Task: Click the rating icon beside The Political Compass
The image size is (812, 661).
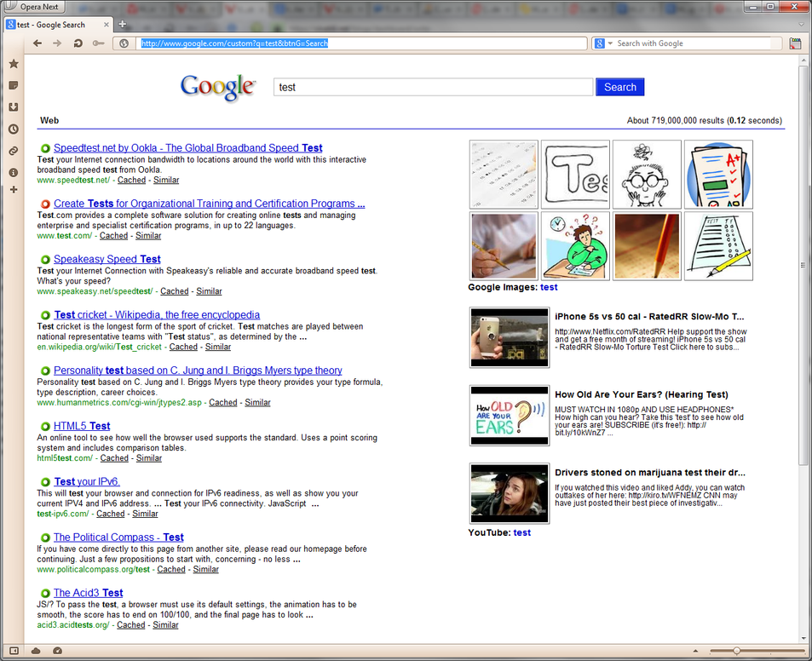Action: [45, 537]
